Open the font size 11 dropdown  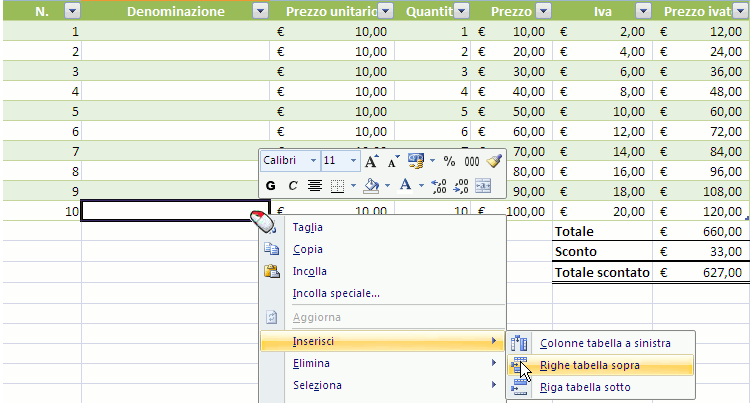point(353,161)
